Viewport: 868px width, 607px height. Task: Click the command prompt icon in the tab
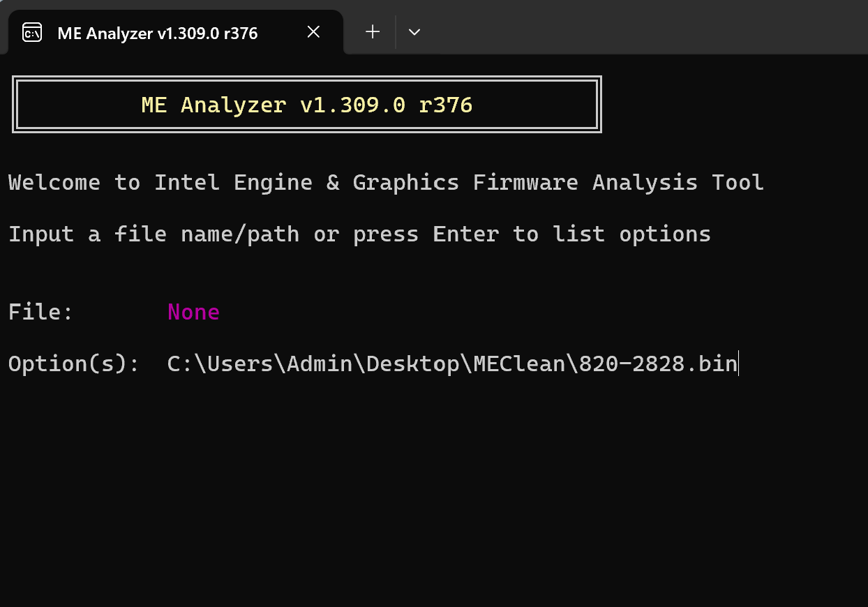[x=32, y=33]
